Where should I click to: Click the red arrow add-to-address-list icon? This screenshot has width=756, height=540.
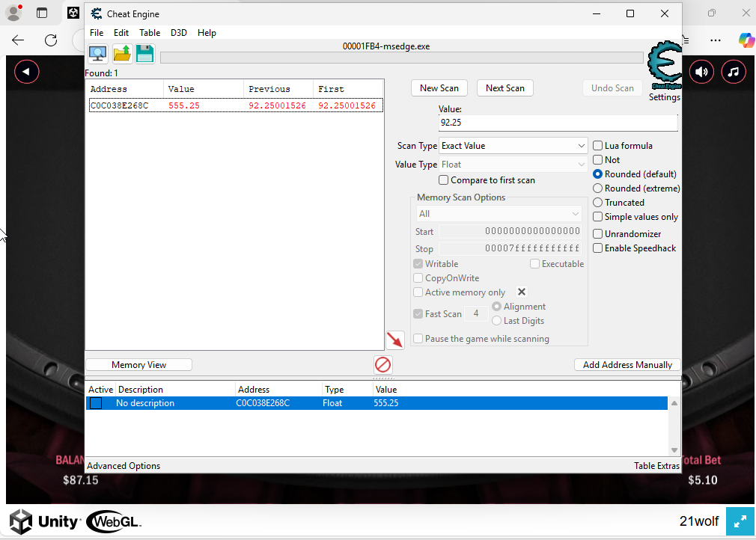[x=395, y=340]
